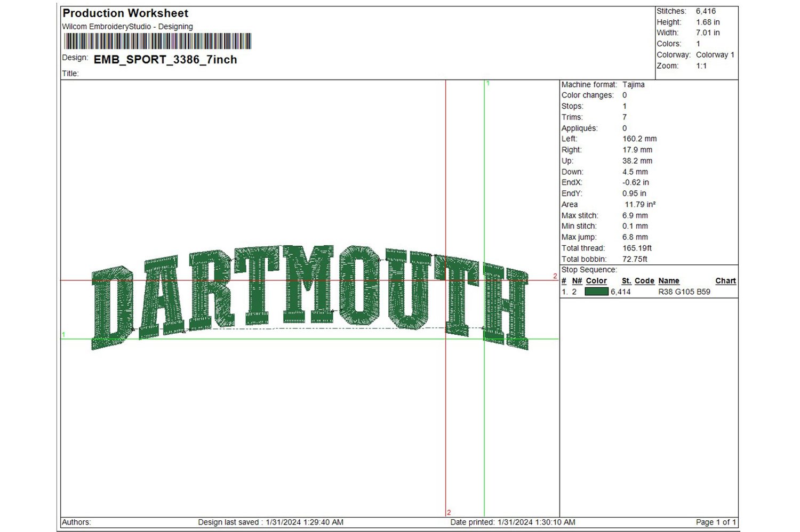Click the "Stop Sequence:" heading

(x=589, y=270)
